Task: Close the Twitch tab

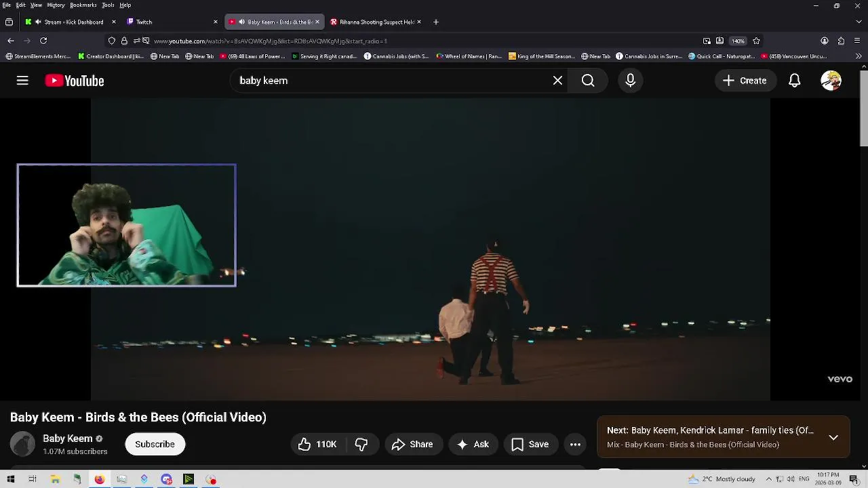Action: pos(216,22)
